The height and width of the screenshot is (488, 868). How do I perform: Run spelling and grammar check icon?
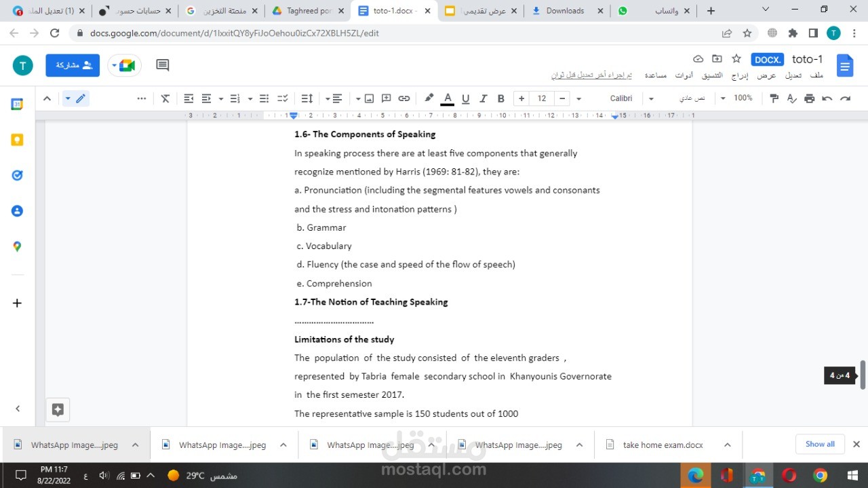791,98
